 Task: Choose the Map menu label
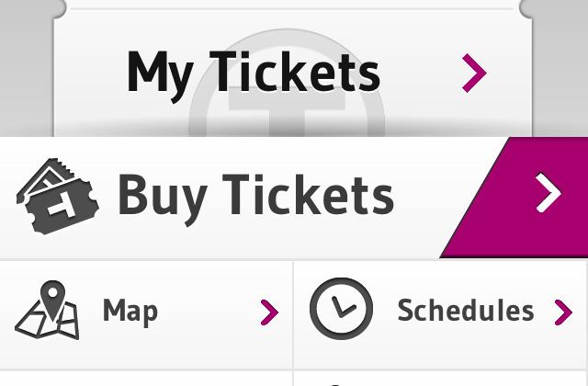click(x=130, y=312)
